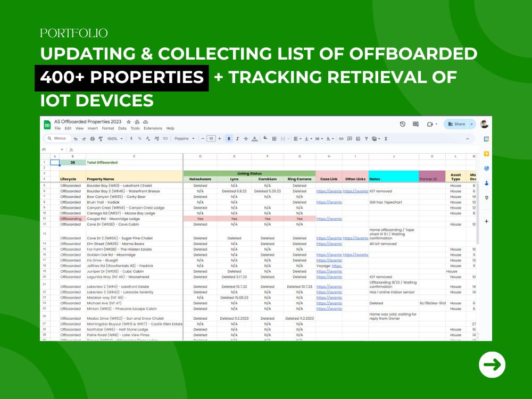Viewport: 532px width, 399px height.
Task: Open the Share options arrow
Action: [x=471, y=124]
